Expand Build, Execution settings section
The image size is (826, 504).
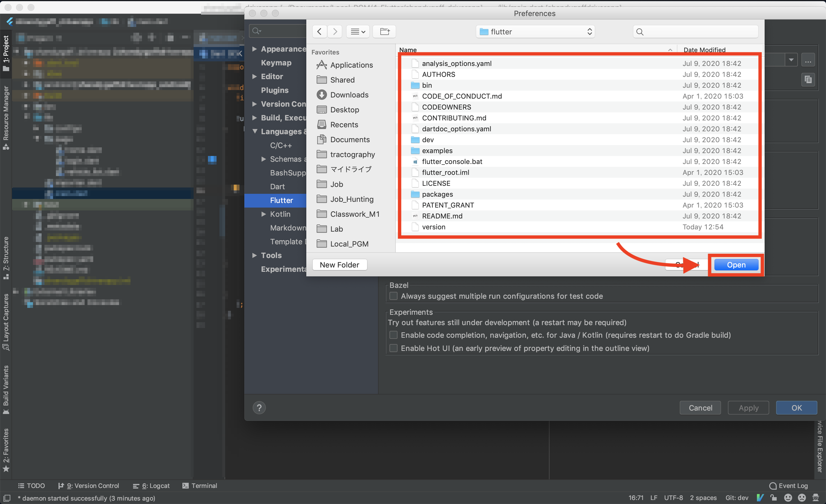point(254,118)
